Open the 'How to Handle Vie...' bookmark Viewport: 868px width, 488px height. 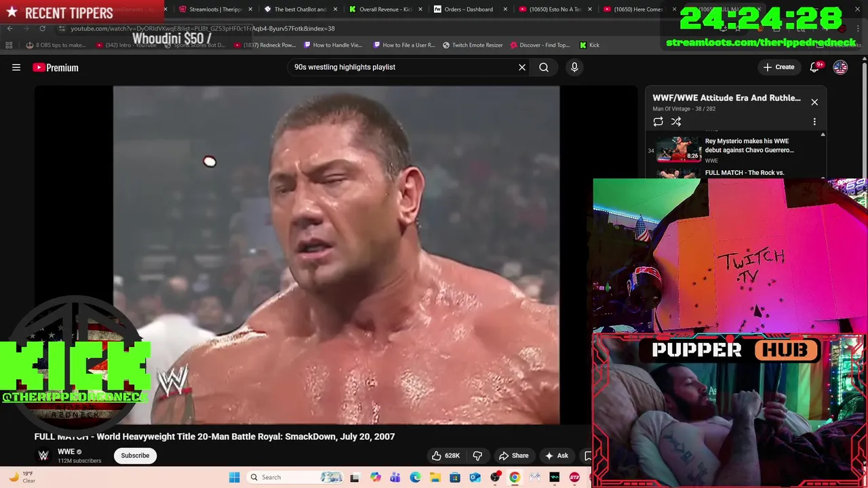coord(333,45)
